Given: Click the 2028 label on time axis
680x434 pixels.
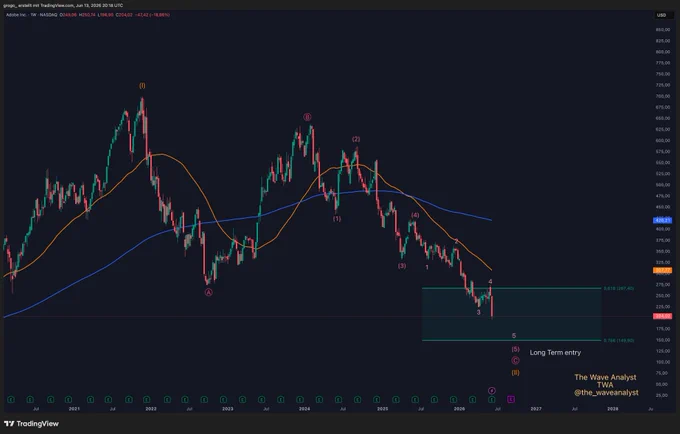Looking at the screenshot, I should (x=613, y=408).
